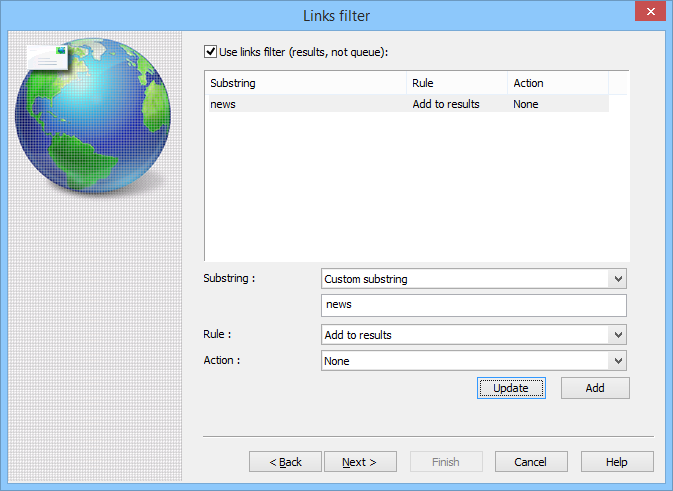673x491 pixels.
Task: Go to the previous page with Back
Action: coord(285,462)
